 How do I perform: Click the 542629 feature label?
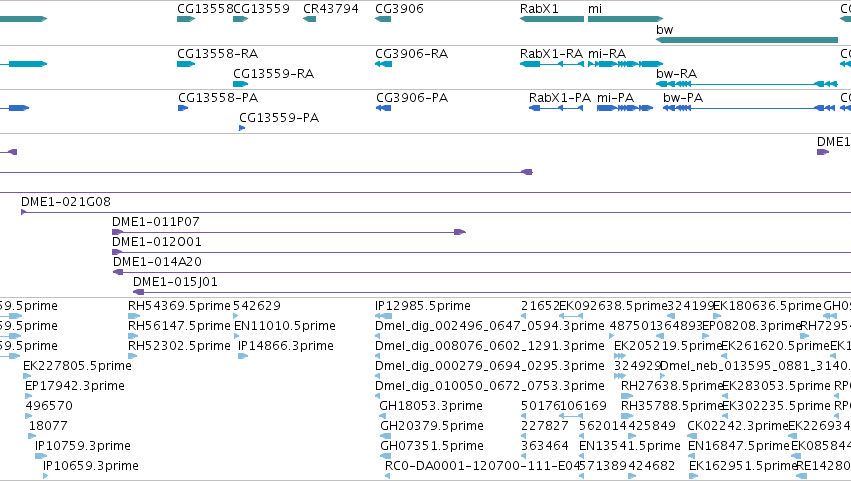tap(257, 306)
